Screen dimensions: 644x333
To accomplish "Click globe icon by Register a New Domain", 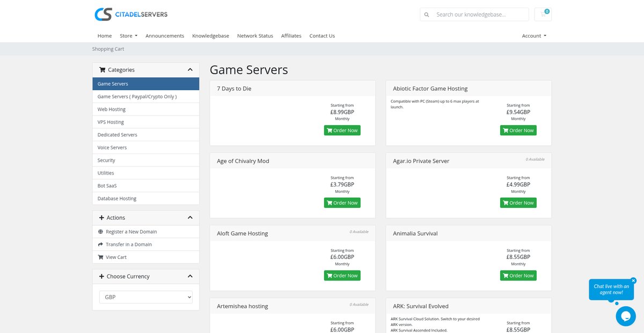I will 100,231.
